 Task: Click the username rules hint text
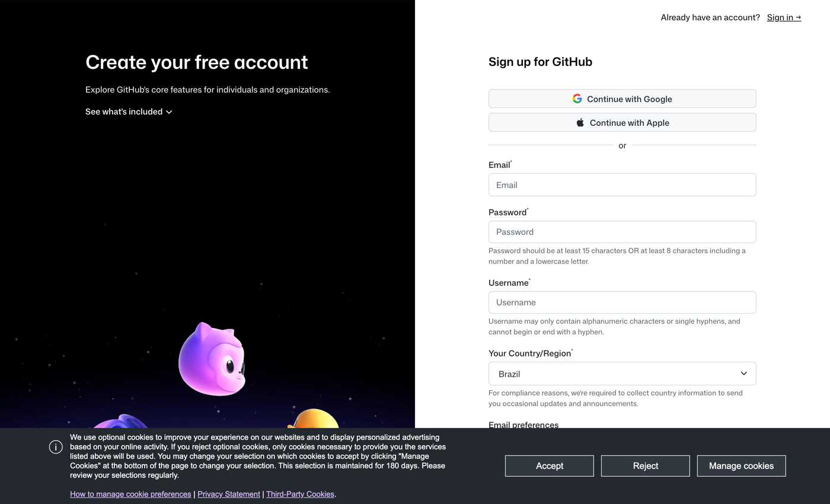(614, 327)
